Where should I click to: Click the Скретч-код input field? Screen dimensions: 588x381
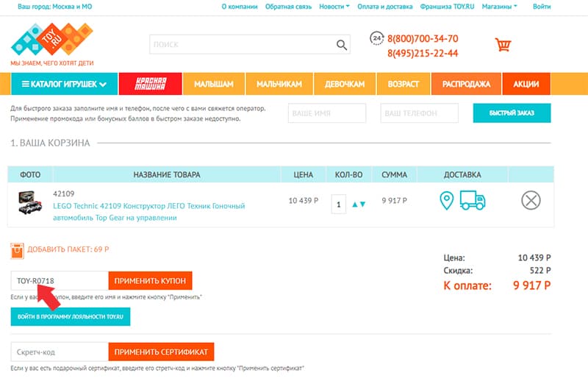pos(59,352)
